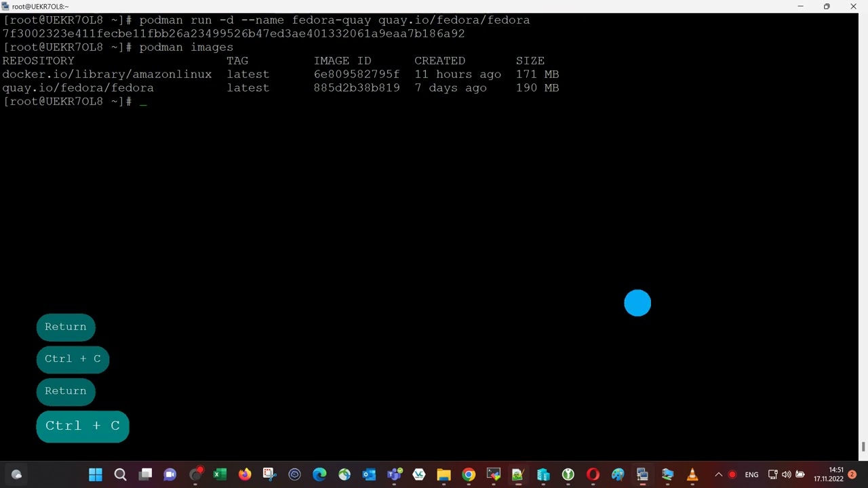Click '7 days ago' created value

[450, 88]
